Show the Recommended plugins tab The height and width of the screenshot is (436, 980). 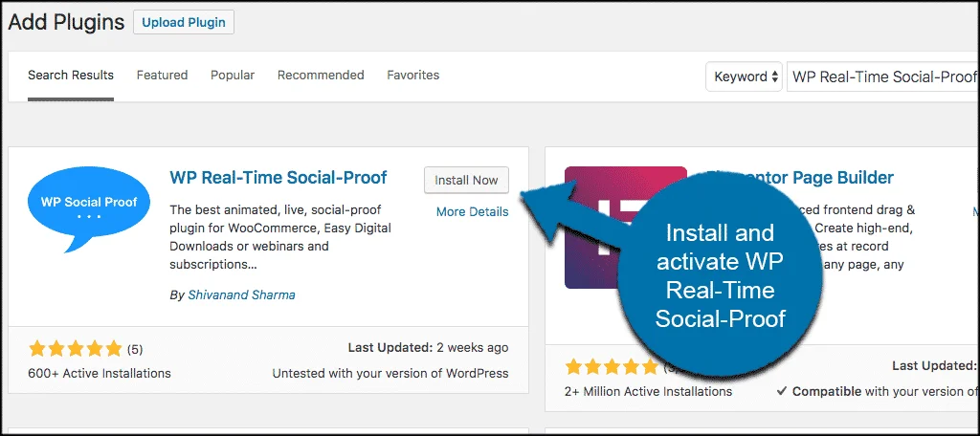[321, 75]
